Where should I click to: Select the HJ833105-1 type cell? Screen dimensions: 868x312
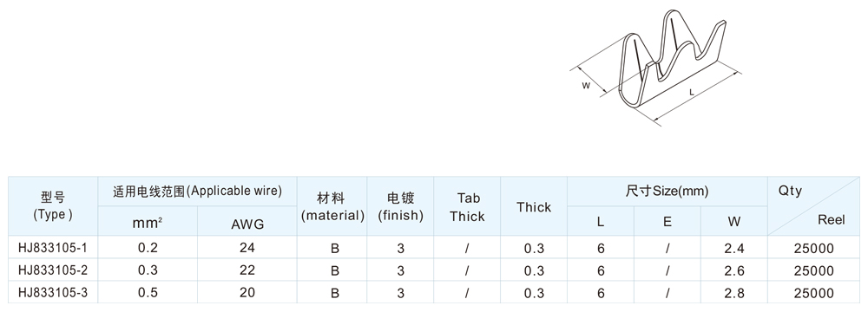tap(53, 248)
